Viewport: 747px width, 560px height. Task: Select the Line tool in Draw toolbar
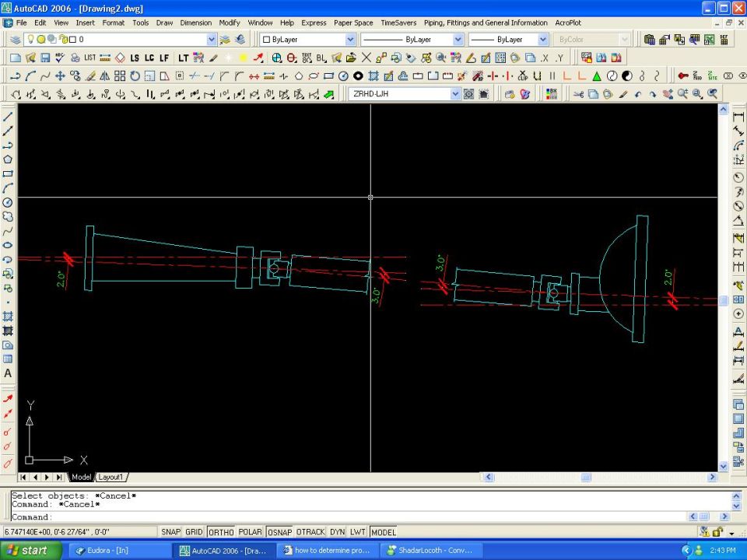8,116
